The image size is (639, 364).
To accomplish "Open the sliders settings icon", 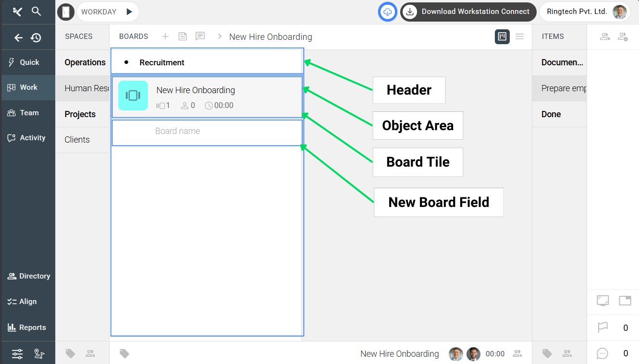I will 17,354.
